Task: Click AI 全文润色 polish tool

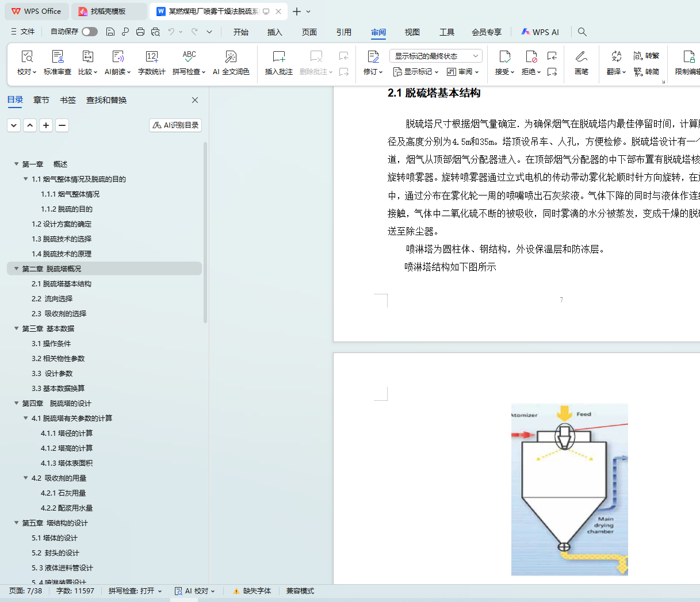Action: (x=231, y=63)
